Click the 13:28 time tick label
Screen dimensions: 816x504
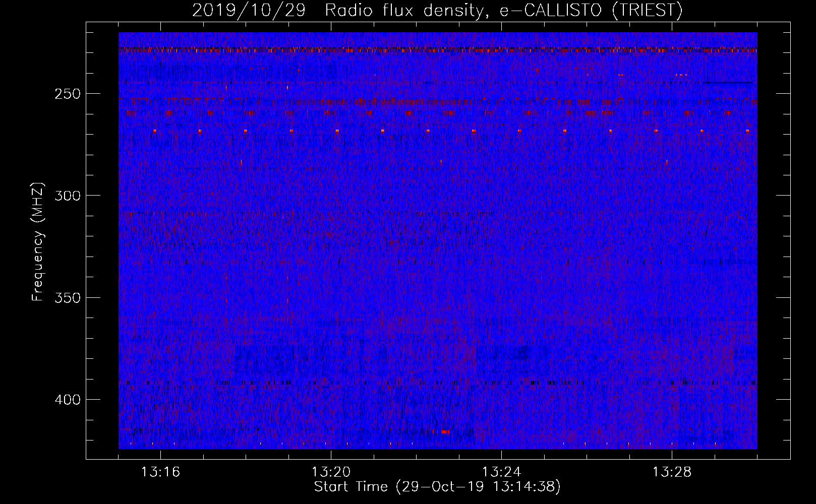[x=672, y=472]
